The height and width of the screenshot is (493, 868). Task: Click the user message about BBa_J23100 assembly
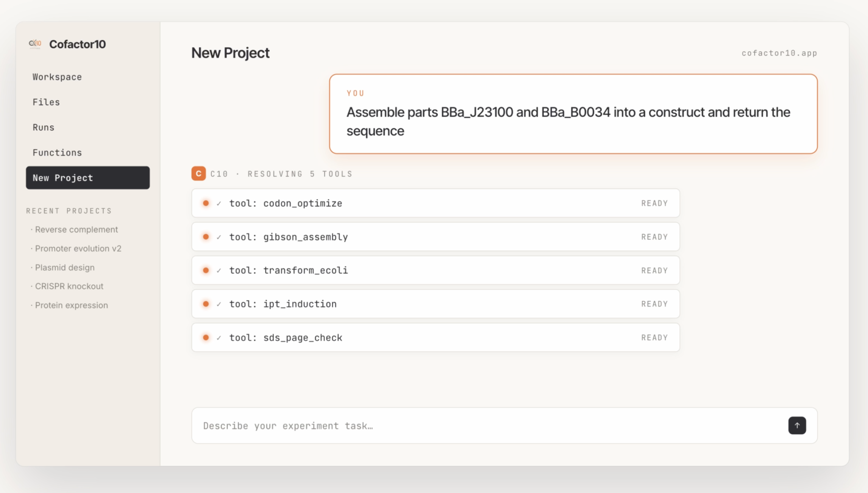point(573,114)
